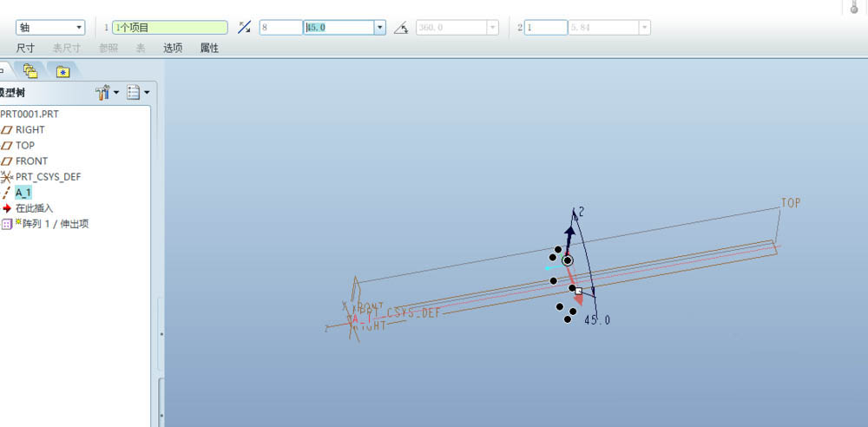Click the white square drag handle on pattern
Screen dimensions: 868x427
(x=579, y=292)
